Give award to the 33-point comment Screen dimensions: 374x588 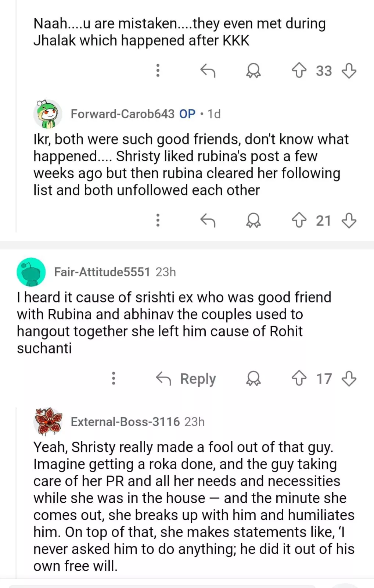coord(253,70)
